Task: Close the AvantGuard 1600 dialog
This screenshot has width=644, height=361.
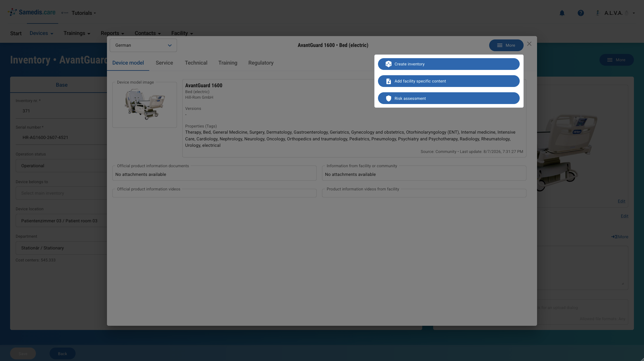Action: point(529,44)
